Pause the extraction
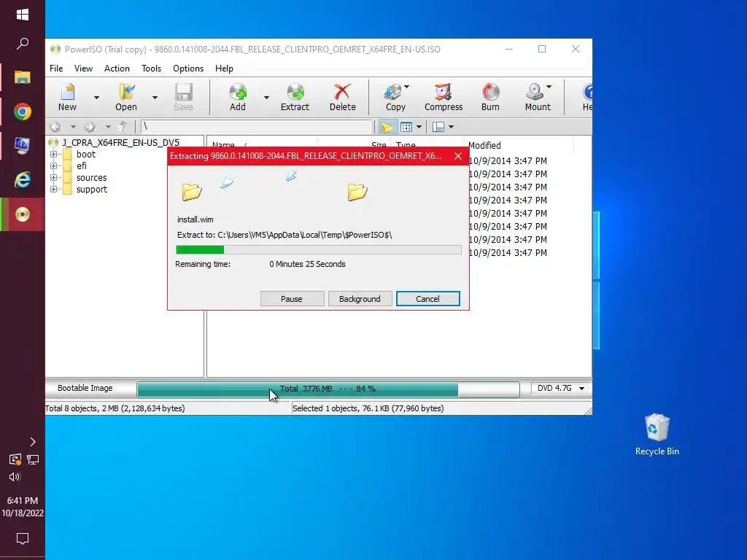Image resolution: width=747 pixels, height=560 pixels. [292, 298]
